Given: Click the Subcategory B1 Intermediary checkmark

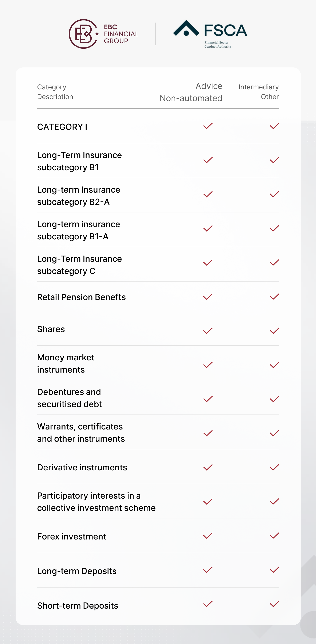Looking at the screenshot, I should [274, 160].
